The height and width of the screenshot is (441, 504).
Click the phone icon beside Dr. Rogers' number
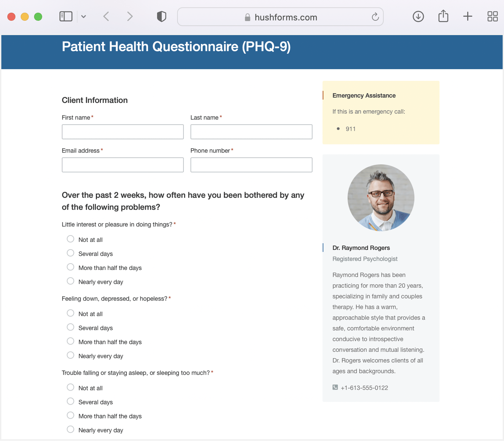(335, 387)
